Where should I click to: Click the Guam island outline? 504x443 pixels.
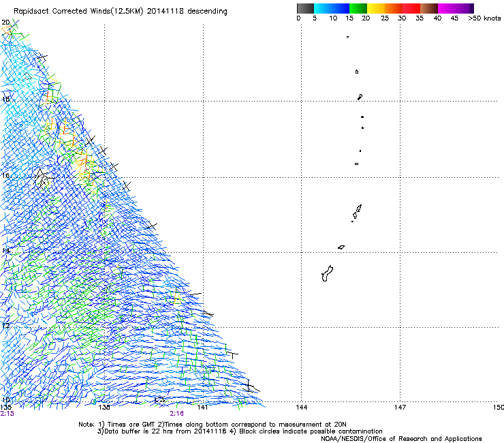(x=327, y=274)
